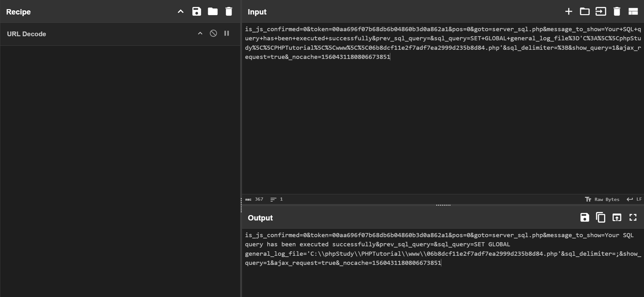The image size is (644, 297).
Task: Open folder as input
Action: (x=585, y=12)
